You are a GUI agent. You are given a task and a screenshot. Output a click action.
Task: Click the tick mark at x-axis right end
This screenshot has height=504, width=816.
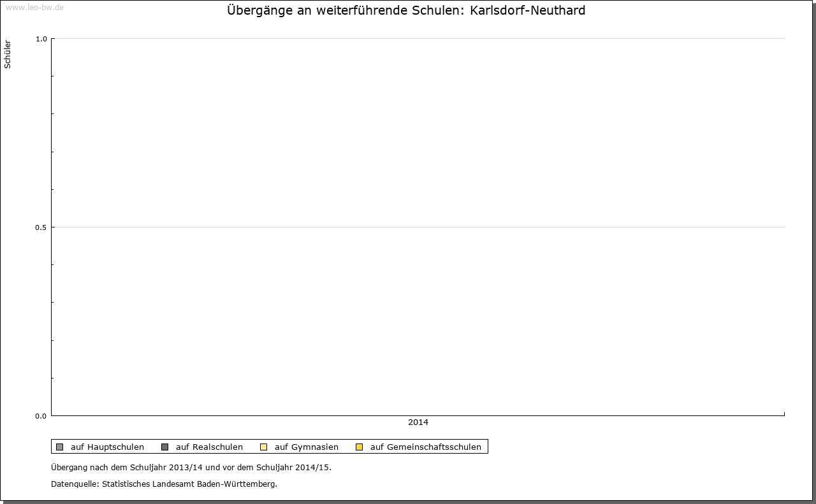[x=784, y=414]
